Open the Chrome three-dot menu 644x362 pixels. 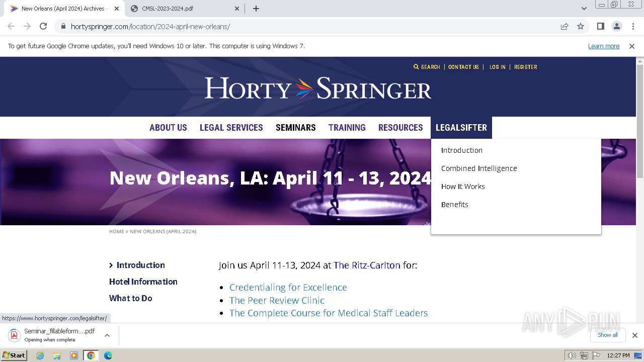point(632,26)
